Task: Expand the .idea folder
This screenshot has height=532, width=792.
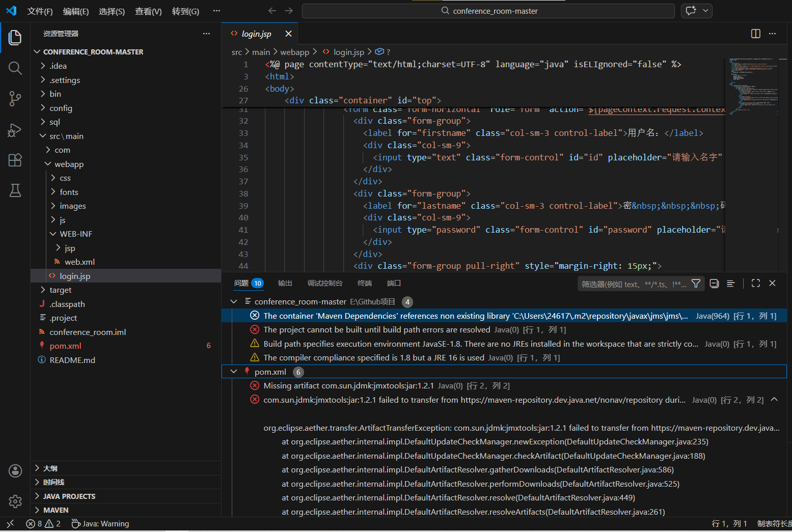Action: (43, 66)
